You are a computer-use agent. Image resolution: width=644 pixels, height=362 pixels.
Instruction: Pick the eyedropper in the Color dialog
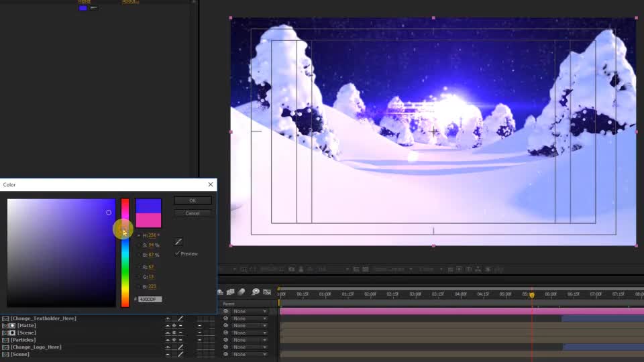178,242
